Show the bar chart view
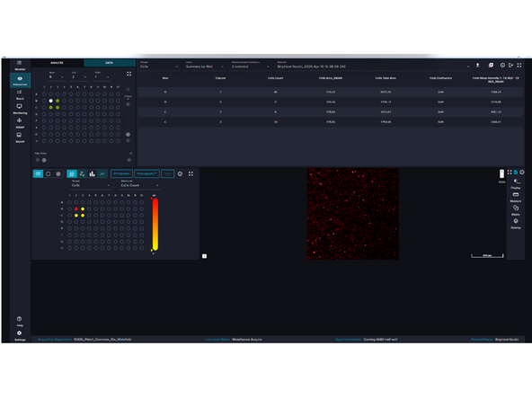532x399 pixels. tap(92, 173)
